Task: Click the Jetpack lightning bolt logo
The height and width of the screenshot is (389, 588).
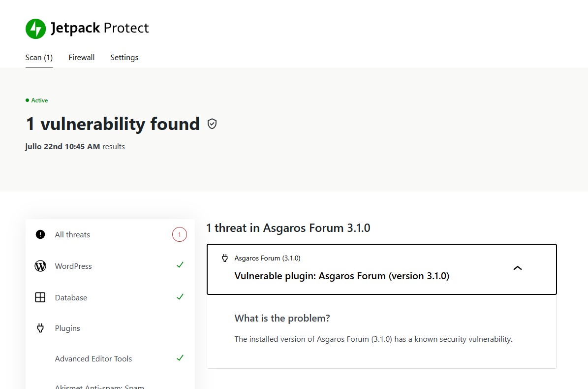Action: pyautogui.click(x=35, y=29)
